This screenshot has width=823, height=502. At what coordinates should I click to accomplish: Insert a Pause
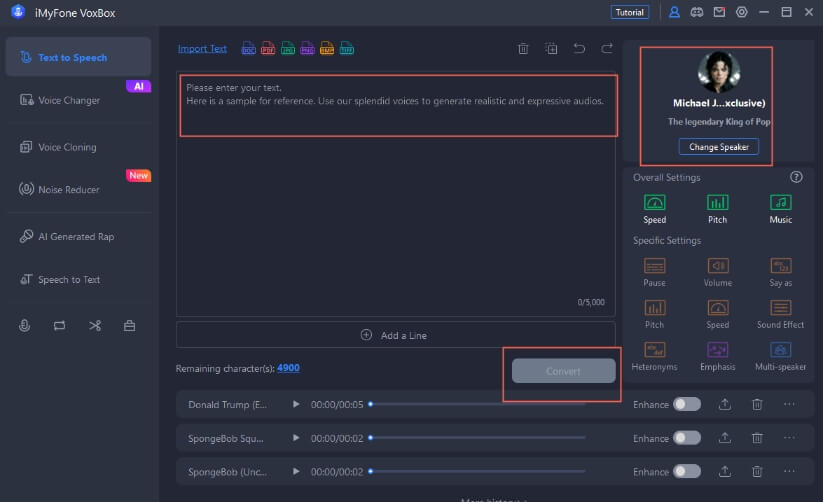655,272
